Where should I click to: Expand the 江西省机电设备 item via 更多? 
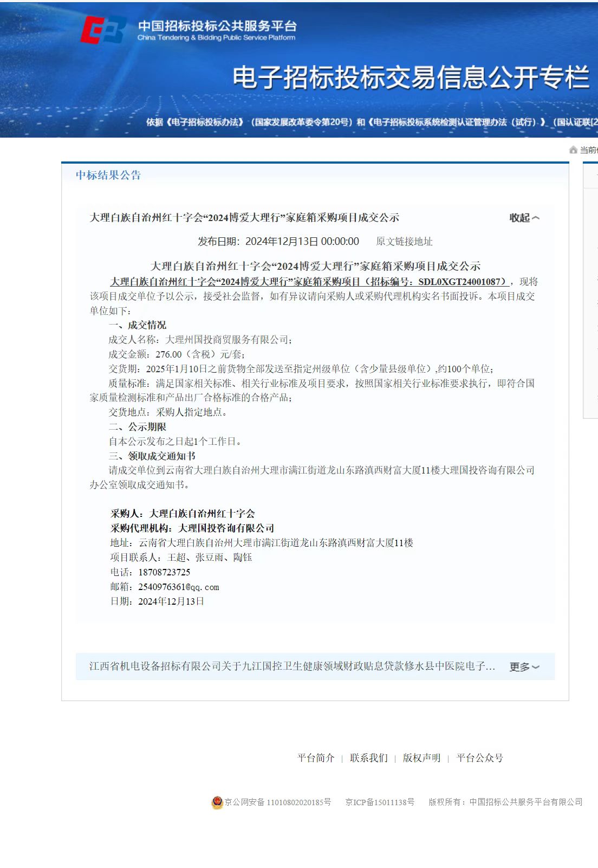524,667
